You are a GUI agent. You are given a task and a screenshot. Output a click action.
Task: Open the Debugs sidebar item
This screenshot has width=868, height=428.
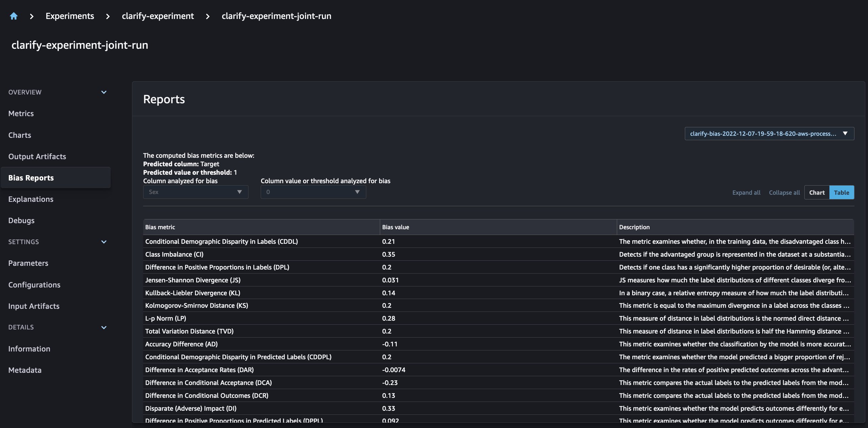(x=21, y=220)
